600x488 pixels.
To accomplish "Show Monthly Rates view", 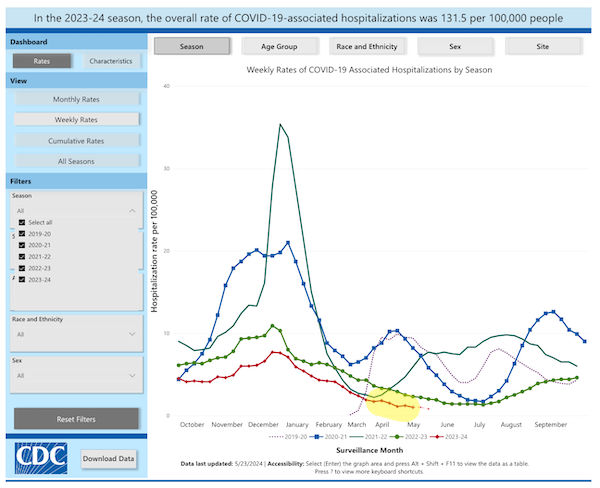I will tap(77, 99).
